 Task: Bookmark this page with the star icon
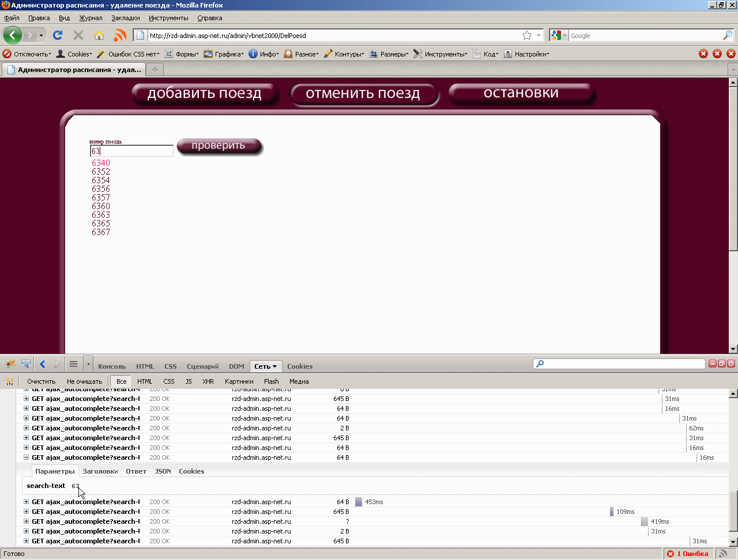coord(527,35)
